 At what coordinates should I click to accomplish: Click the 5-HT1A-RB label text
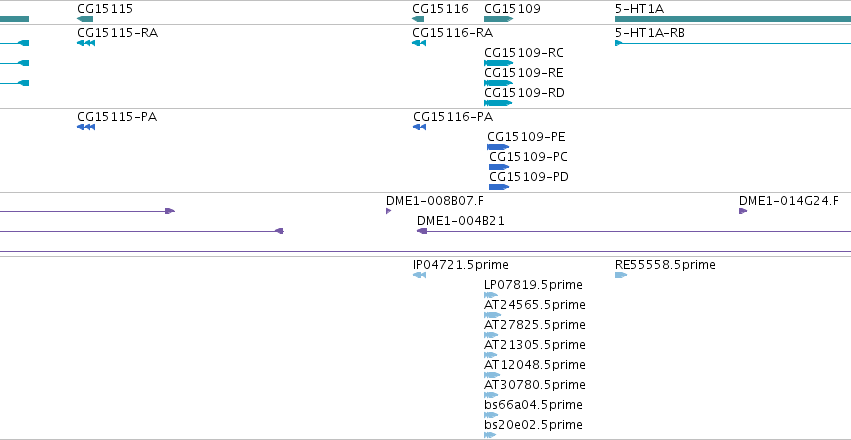(x=650, y=33)
